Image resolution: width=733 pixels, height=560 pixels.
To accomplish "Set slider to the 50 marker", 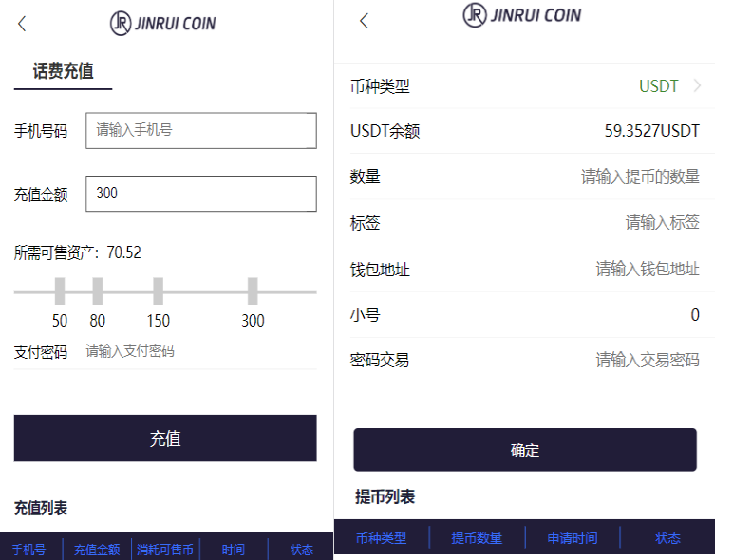I will tap(60, 291).
